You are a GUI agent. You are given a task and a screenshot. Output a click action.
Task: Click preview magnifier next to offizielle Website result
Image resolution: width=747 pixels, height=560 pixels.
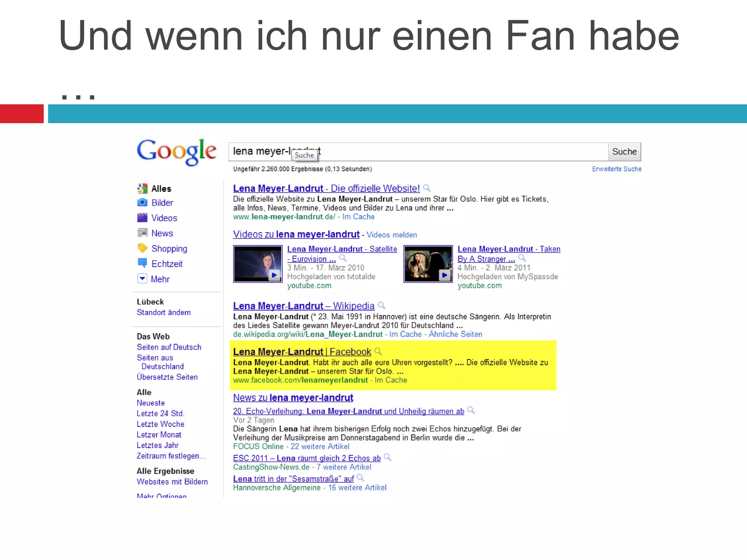point(427,188)
